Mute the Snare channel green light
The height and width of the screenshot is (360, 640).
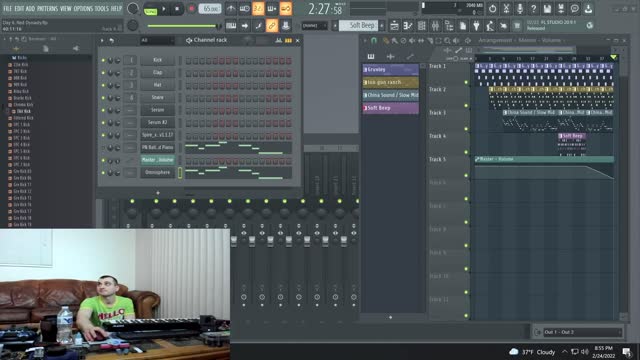pos(103,98)
